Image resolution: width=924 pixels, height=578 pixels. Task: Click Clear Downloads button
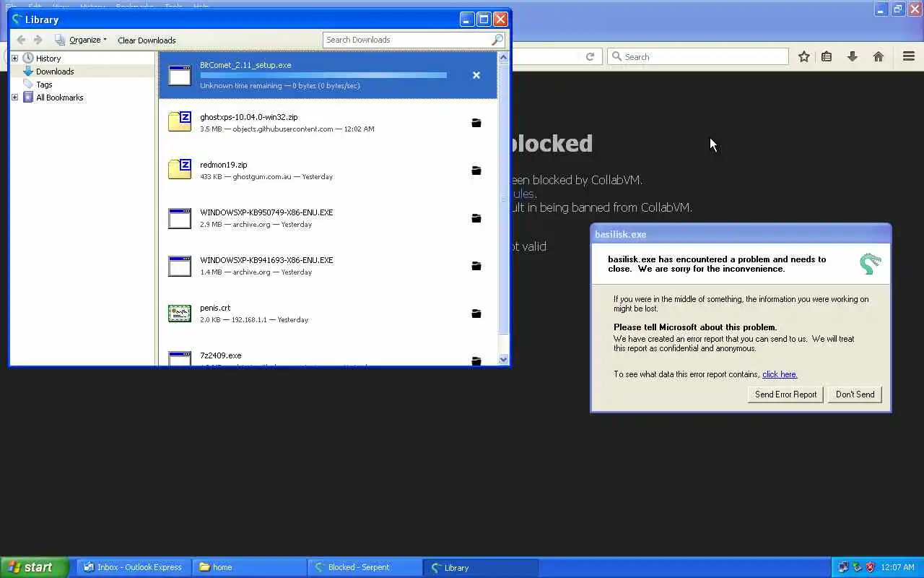pyautogui.click(x=147, y=40)
